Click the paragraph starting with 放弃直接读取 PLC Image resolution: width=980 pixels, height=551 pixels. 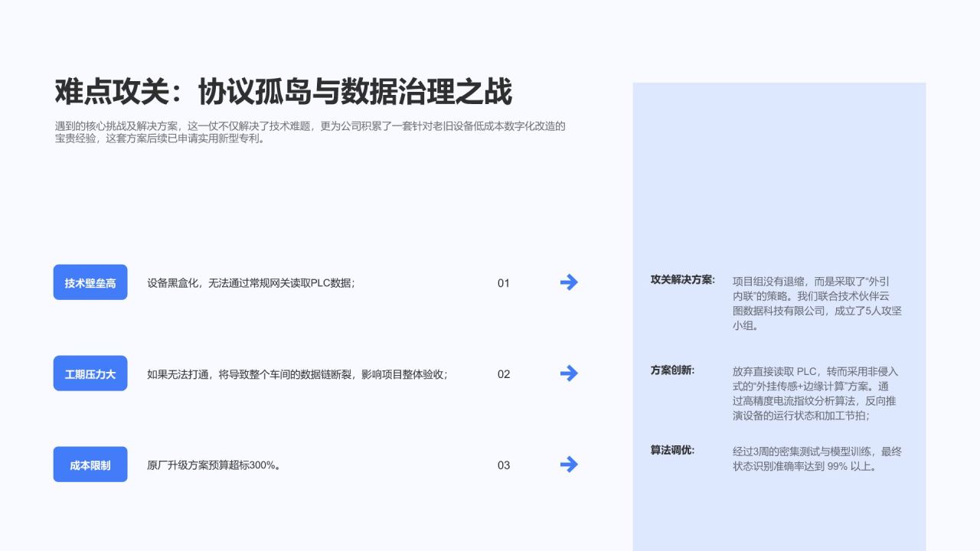click(x=817, y=393)
